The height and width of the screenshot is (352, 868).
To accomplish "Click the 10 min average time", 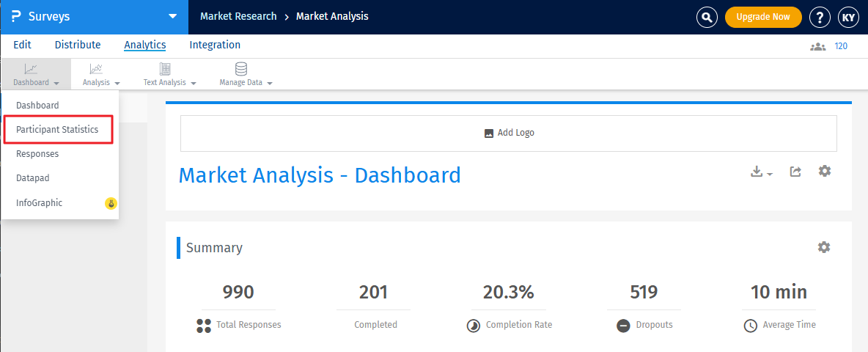I will tap(779, 292).
